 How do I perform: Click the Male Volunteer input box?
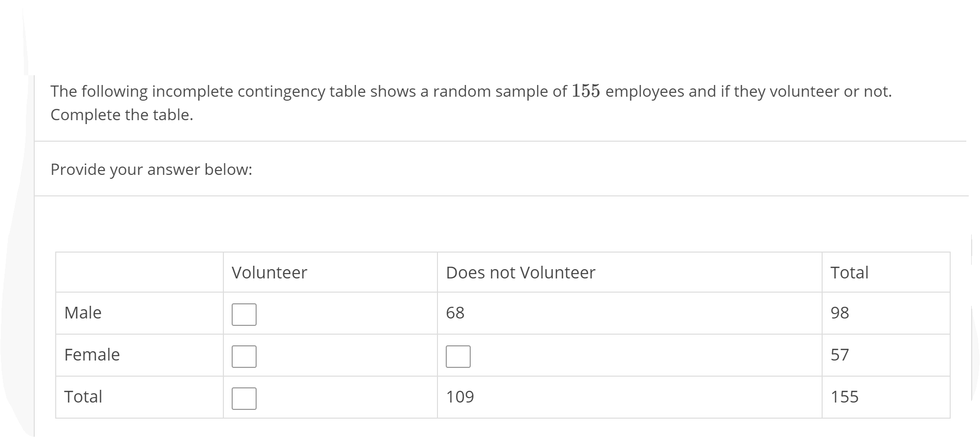243,315
